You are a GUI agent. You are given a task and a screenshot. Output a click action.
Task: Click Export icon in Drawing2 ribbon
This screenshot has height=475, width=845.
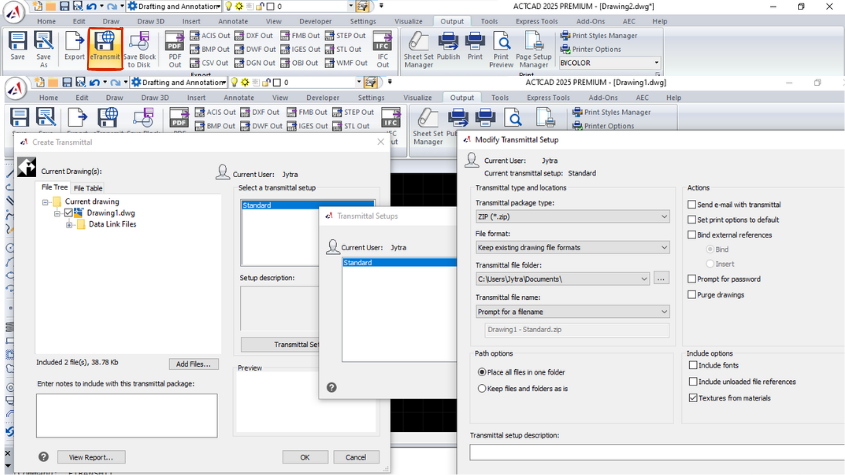pos(74,45)
